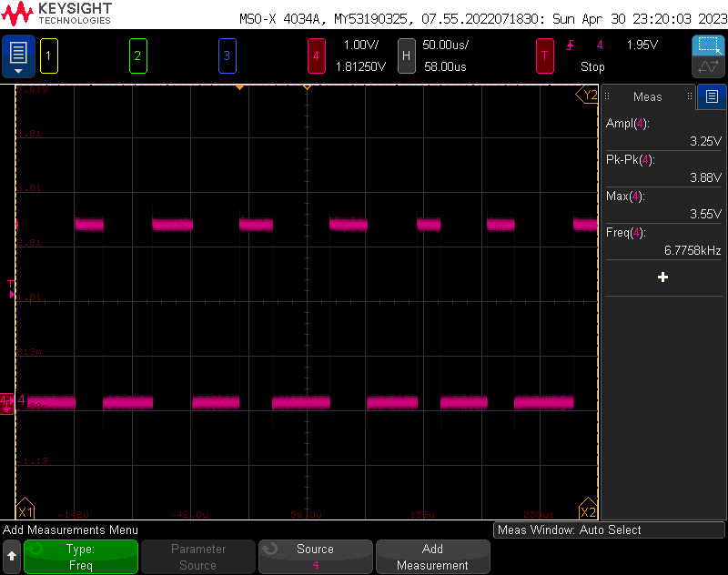Toggle channel 4 off

coord(316,55)
